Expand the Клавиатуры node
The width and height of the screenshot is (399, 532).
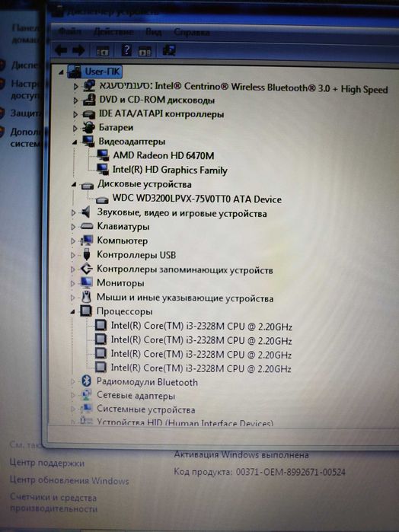click(x=73, y=227)
